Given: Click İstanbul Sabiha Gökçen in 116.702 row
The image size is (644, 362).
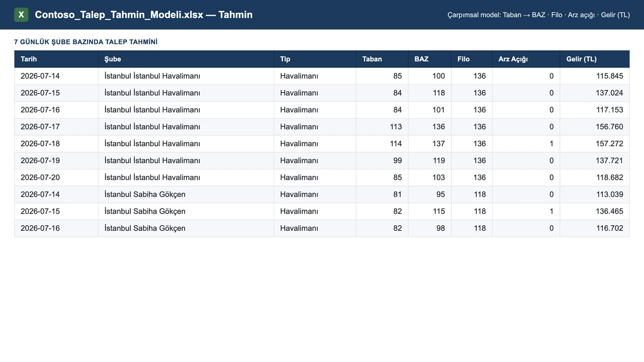Looking at the screenshot, I should 145,228.
